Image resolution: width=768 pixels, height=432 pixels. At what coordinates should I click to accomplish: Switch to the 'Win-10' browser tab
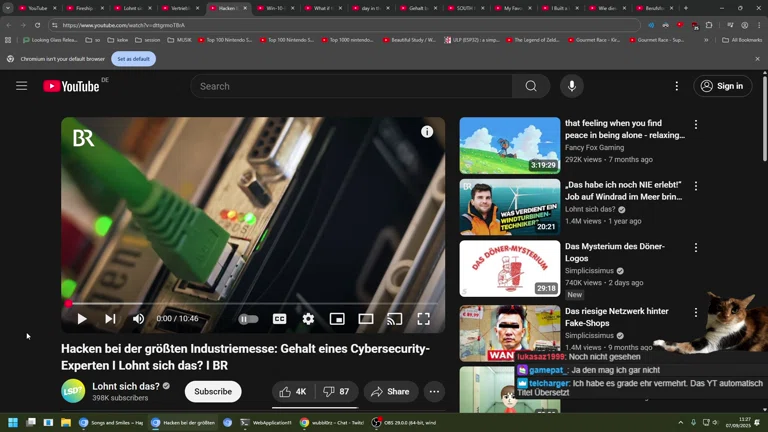pyautogui.click(x=275, y=8)
